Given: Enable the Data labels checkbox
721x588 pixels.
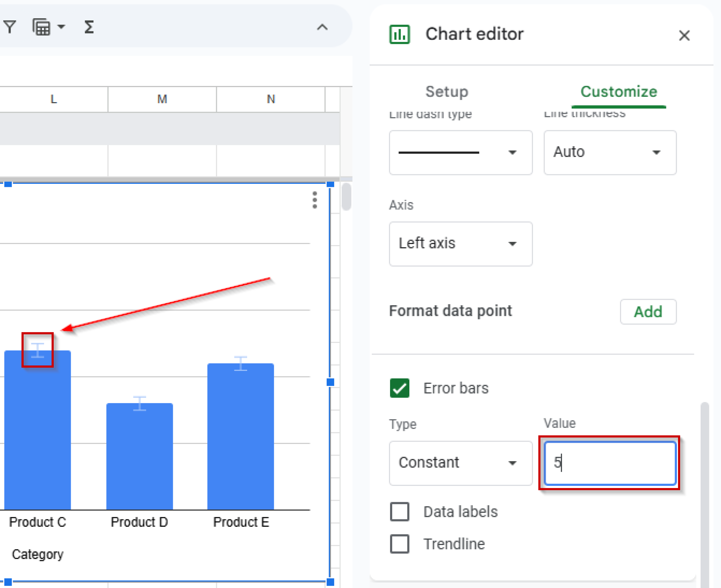Looking at the screenshot, I should point(400,512).
